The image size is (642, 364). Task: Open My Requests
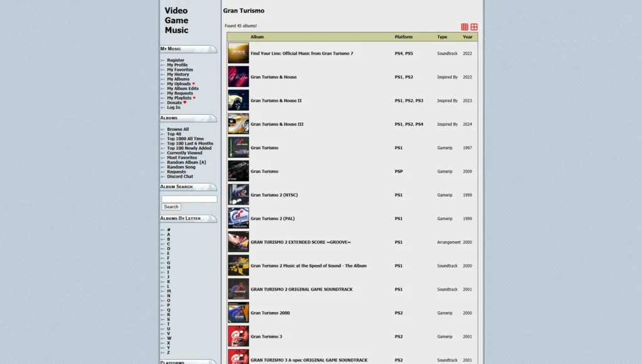click(x=180, y=93)
